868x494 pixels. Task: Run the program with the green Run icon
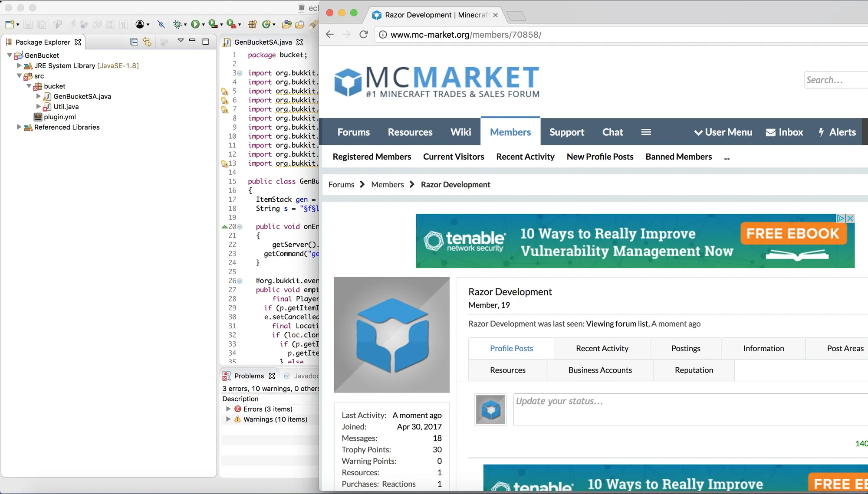[195, 24]
